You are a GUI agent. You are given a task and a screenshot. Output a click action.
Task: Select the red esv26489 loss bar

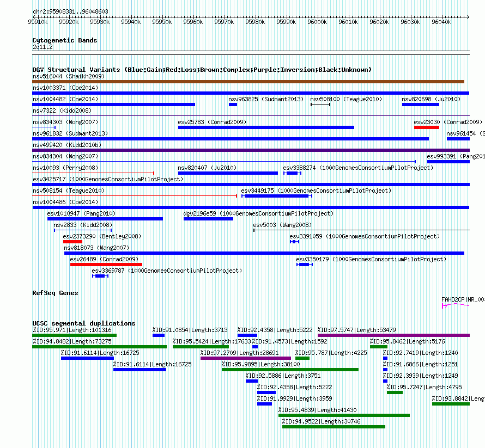[x=106, y=265]
